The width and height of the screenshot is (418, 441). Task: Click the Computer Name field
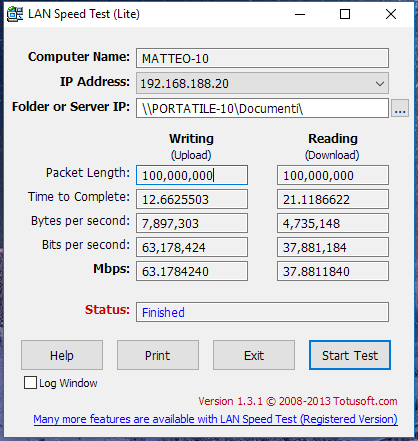point(262,58)
